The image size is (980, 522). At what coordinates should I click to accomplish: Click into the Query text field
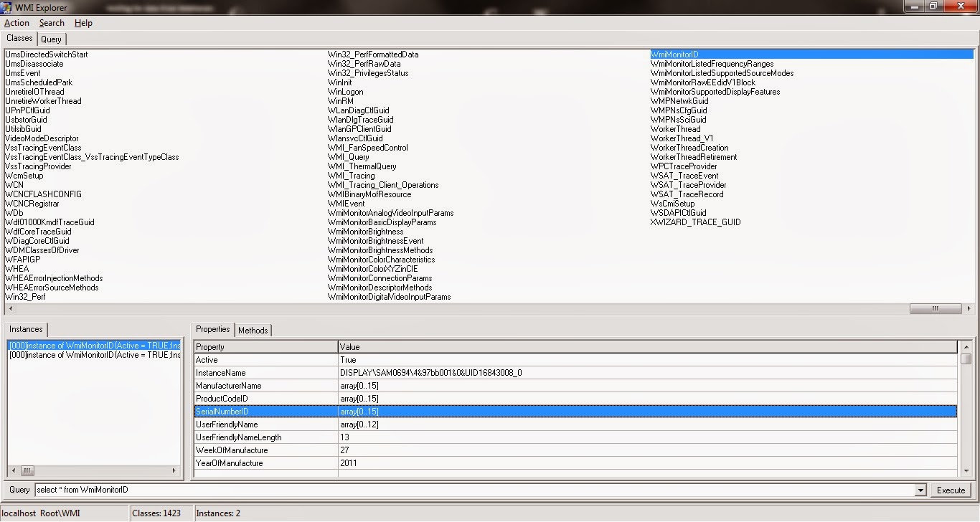tap(475, 490)
